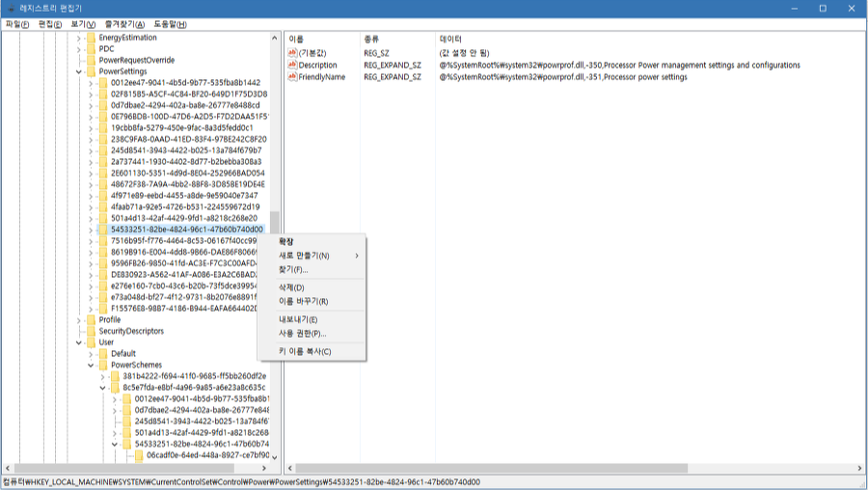Open 새로 만들기(N) submenu in context menu
This screenshot has width=868, height=490.
[x=304, y=256]
